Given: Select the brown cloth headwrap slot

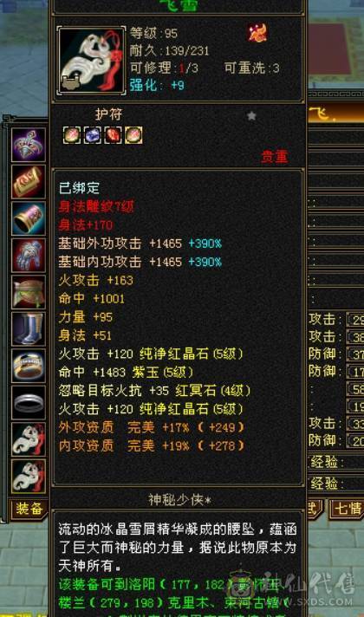Looking at the screenshot, I should click(29, 291).
